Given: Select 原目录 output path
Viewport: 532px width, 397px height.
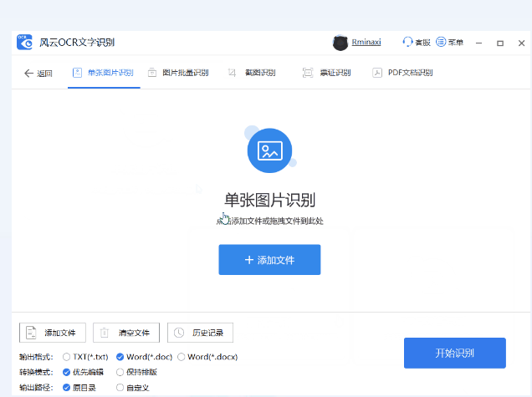Looking at the screenshot, I should click(79, 388).
